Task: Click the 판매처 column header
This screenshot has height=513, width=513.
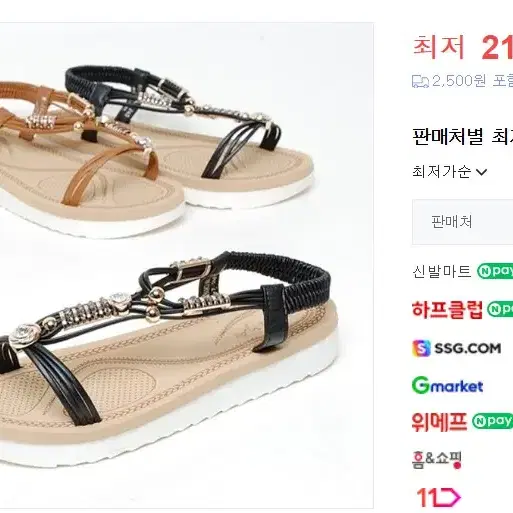Action: (x=452, y=222)
